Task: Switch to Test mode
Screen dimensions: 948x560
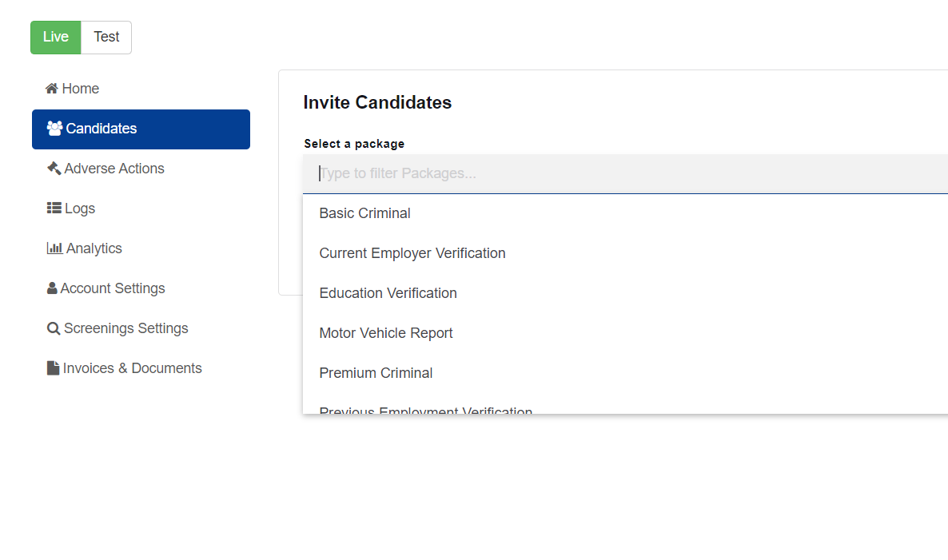Action: point(106,37)
